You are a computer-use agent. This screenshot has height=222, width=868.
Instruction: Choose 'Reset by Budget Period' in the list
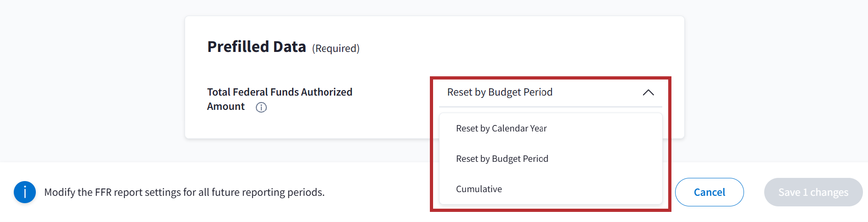pyautogui.click(x=502, y=159)
